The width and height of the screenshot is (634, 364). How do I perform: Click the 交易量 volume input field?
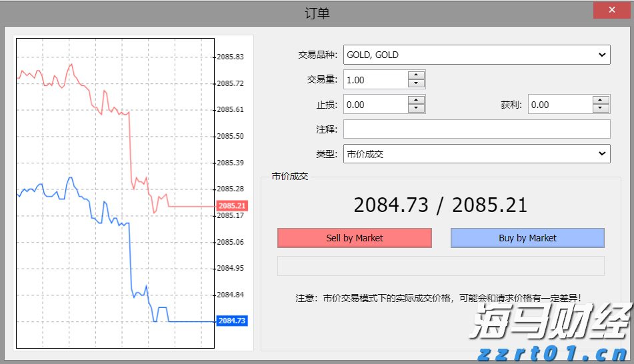[375, 80]
